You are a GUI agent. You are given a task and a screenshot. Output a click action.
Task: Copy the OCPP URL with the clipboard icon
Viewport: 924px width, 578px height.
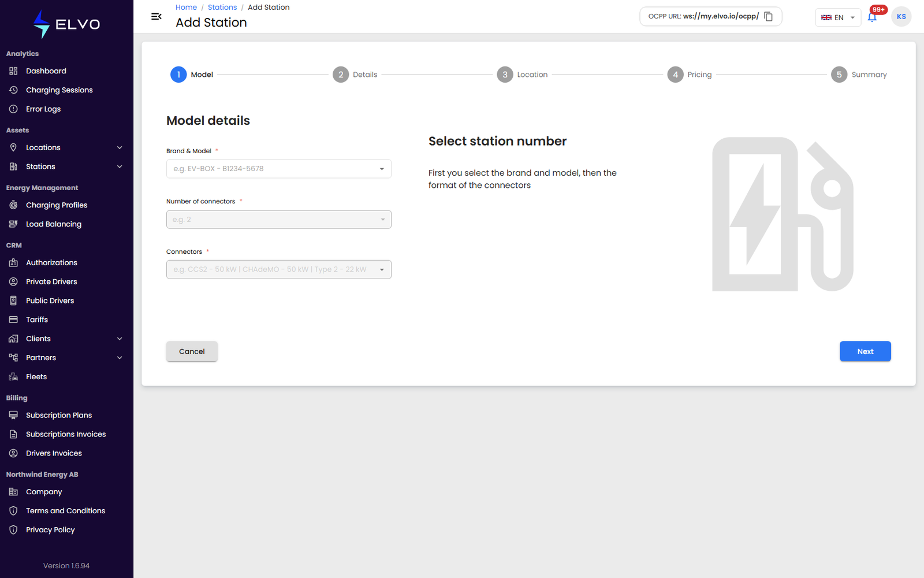pyautogui.click(x=768, y=17)
